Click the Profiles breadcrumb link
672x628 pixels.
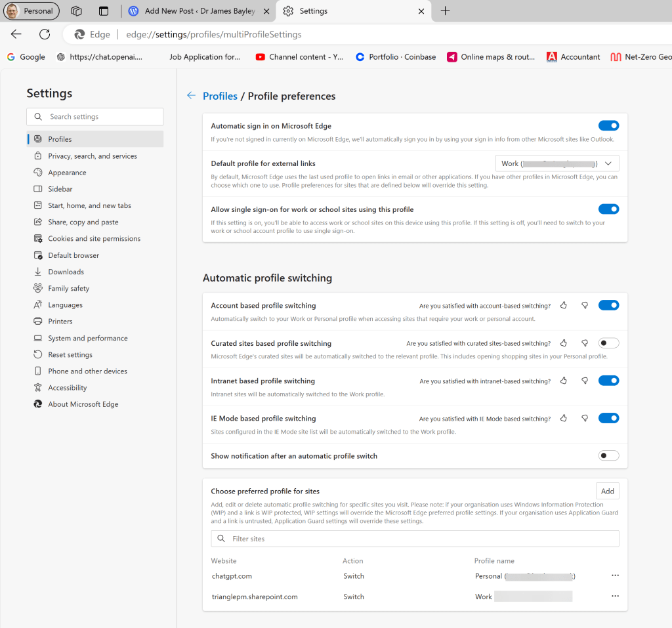(220, 96)
